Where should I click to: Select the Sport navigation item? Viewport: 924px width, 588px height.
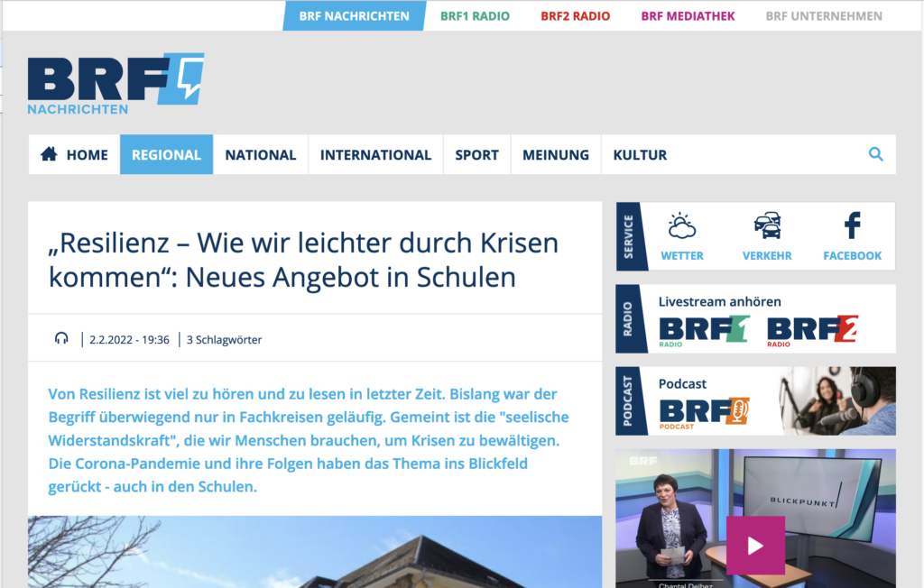(x=476, y=154)
